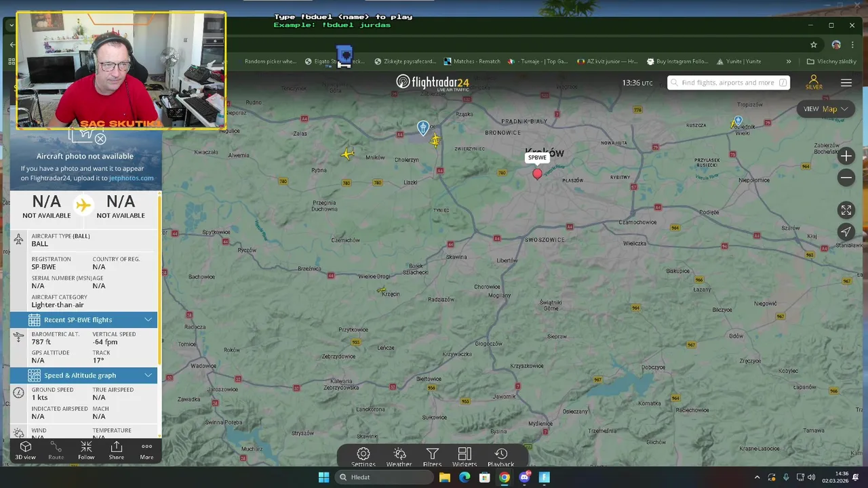The image size is (868, 488).
Task: Click the Lighter-than-air category value
Action: (x=58, y=305)
